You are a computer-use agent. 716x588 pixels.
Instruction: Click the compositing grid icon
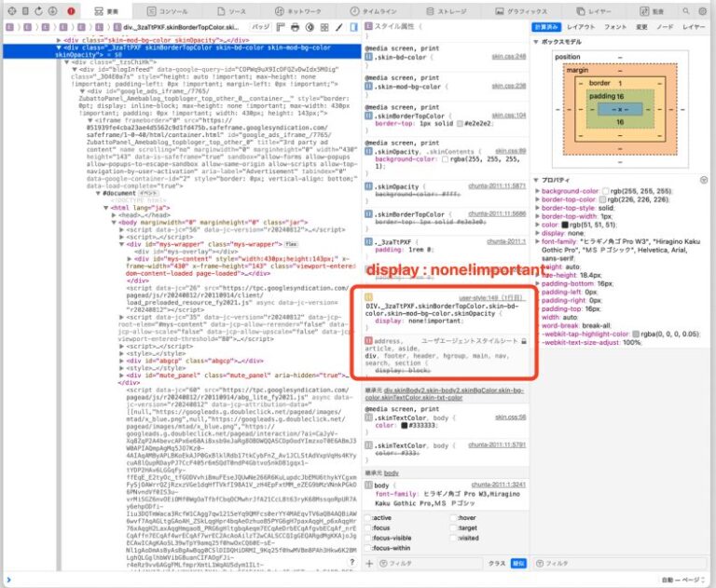coord(324,27)
